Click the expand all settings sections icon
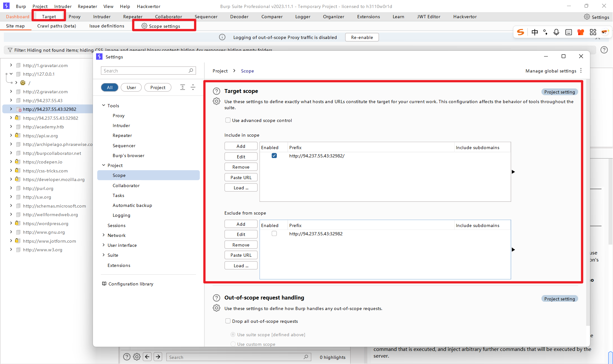613x364 pixels. click(183, 87)
